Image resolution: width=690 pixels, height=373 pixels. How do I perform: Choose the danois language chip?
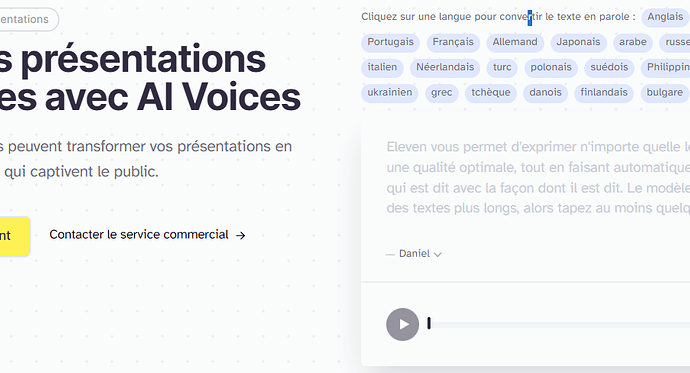(545, 92)
